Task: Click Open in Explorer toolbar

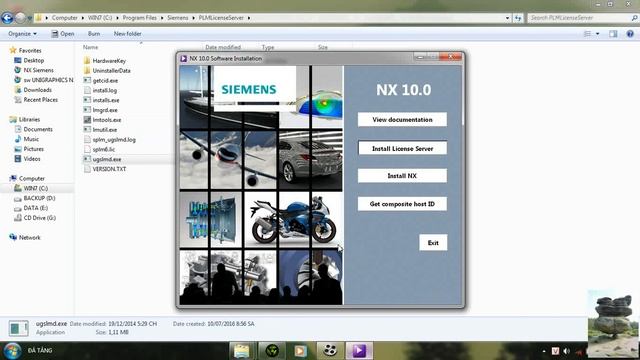Action: coord(62,33)
